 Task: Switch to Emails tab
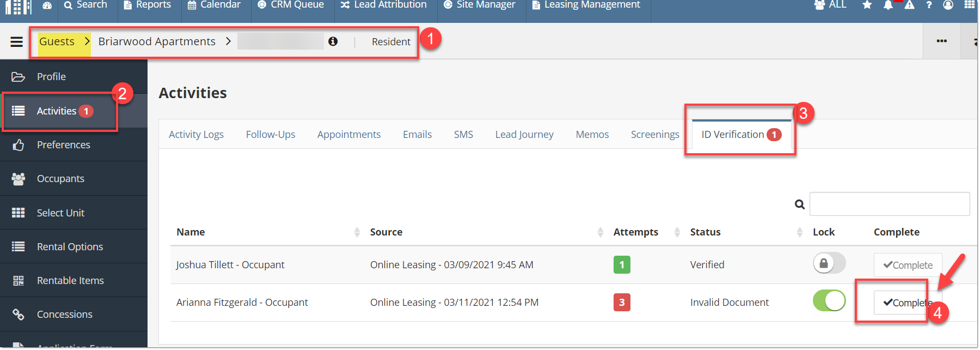click(417, 135)
